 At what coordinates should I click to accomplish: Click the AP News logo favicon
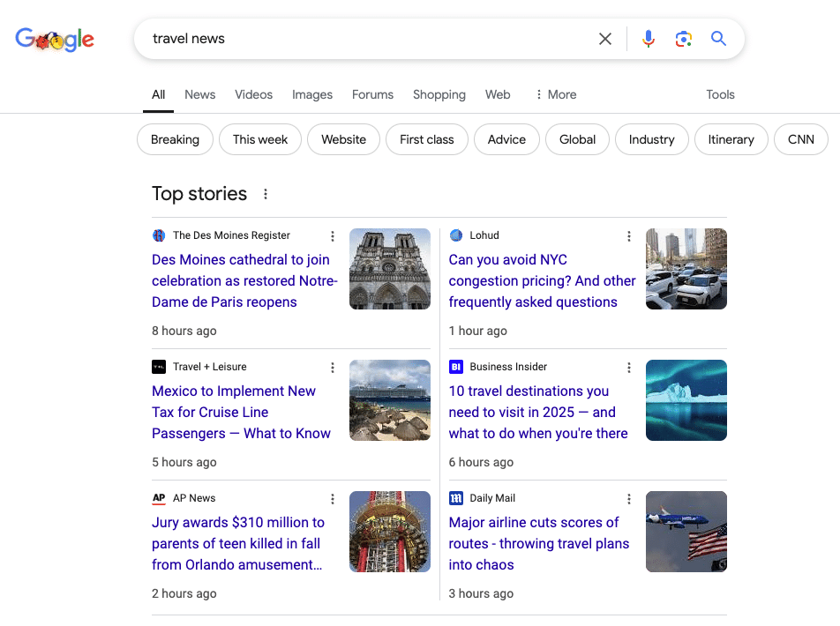[x=159, y=498]
